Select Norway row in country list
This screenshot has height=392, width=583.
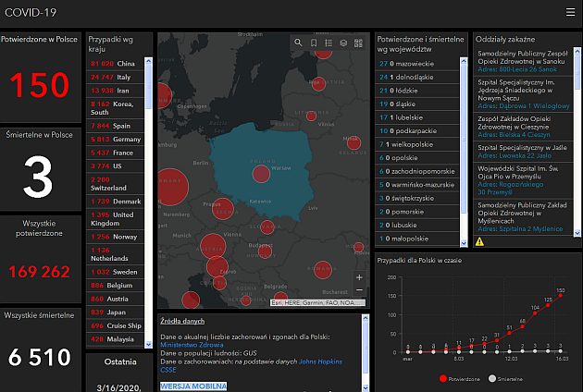click(x=115, y=237)
